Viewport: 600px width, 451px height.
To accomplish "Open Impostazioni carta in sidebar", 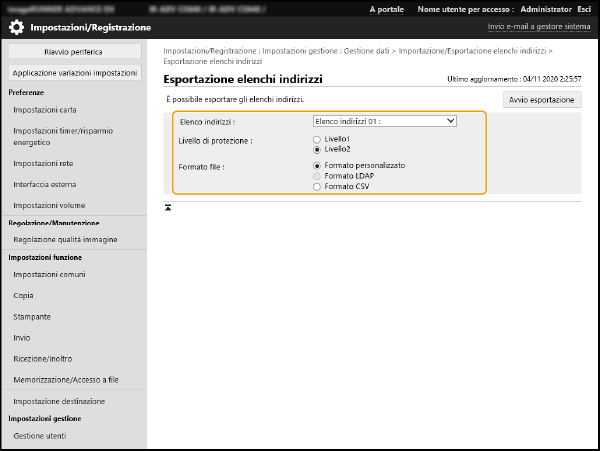I will 45,110.
